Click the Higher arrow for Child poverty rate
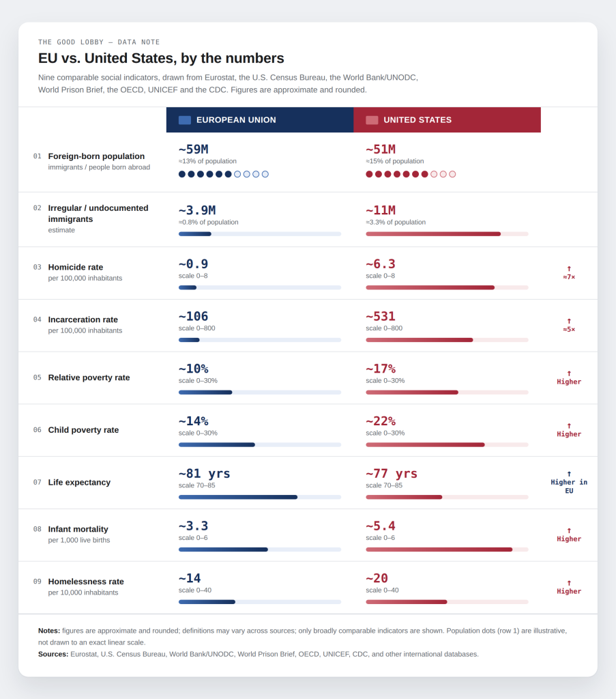 (x=569, y=430)
